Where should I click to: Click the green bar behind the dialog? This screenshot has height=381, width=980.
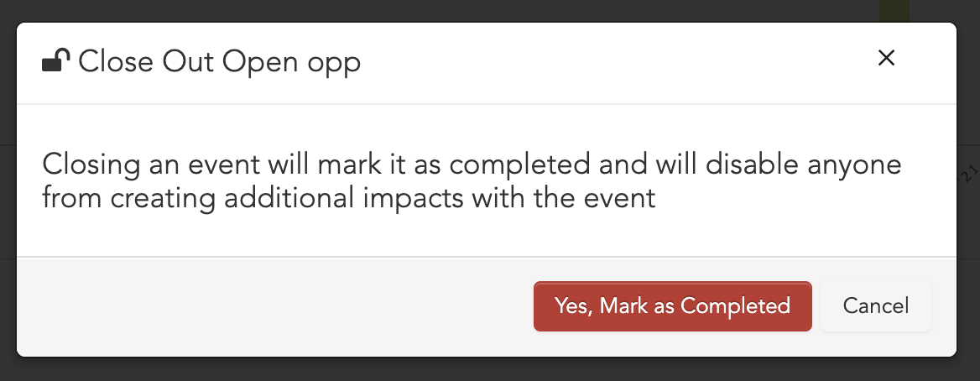coord(894,11)
